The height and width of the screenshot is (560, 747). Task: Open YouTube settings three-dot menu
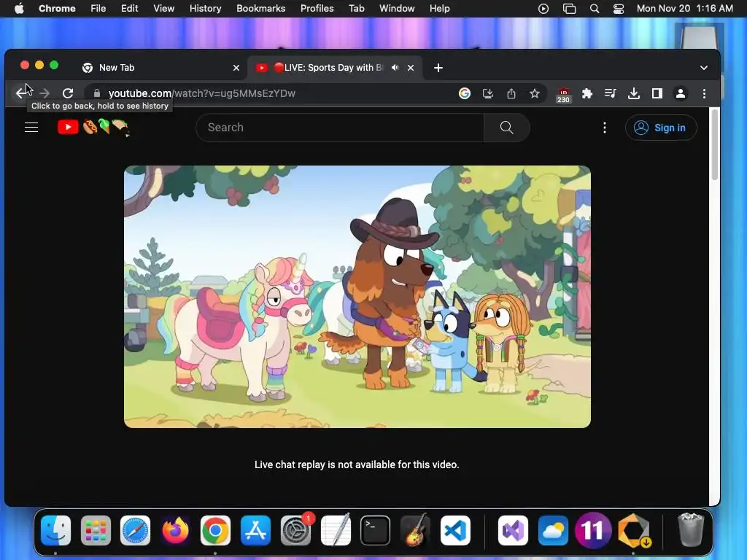(x=605, y=127)
